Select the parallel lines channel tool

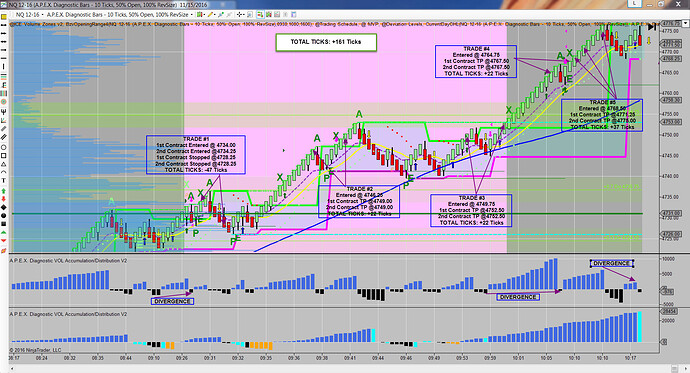[x=4, y=137]
